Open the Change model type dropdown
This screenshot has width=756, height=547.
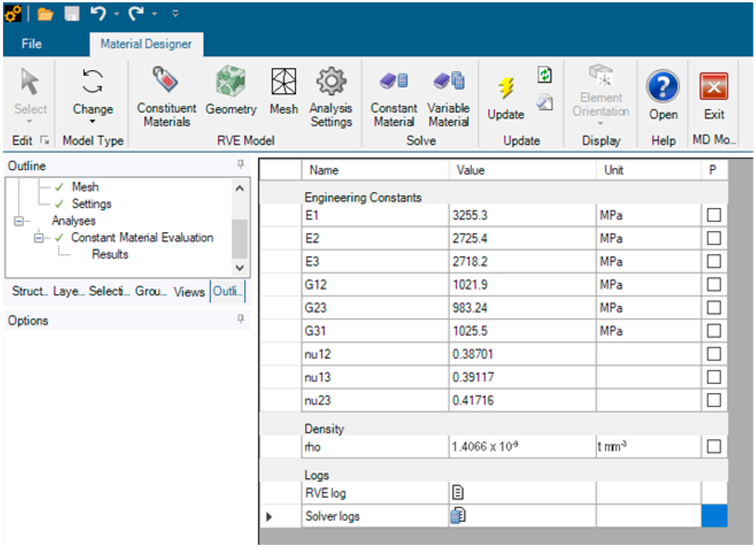[92, 97]
